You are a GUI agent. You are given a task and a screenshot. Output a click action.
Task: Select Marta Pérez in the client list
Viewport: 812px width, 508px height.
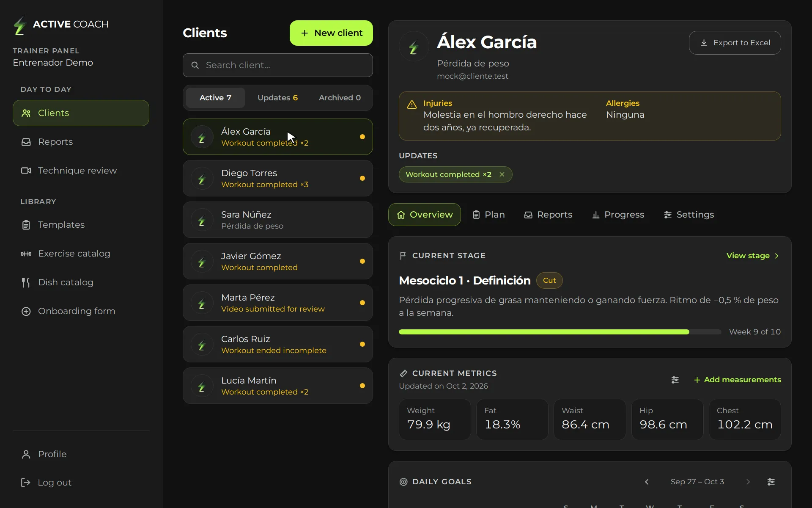pos(278,303)
